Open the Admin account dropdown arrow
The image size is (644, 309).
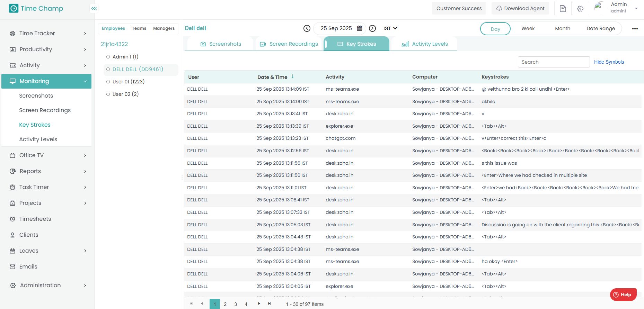636,9
